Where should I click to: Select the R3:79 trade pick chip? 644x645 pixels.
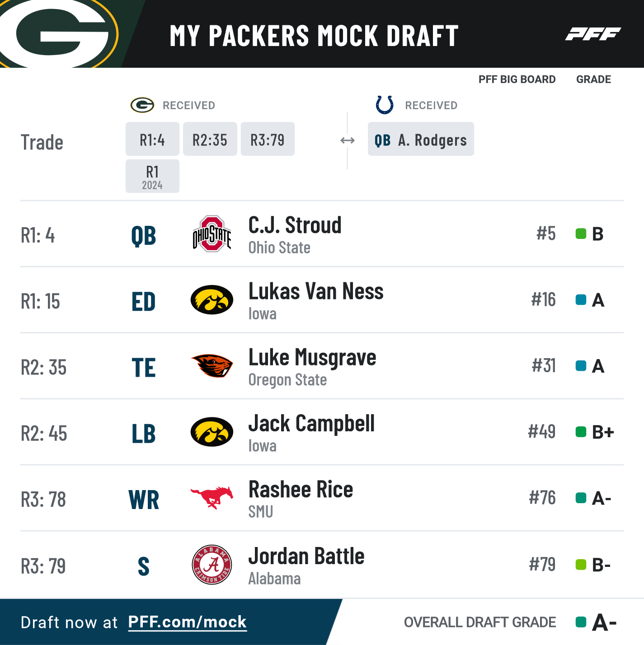(268, 139)
